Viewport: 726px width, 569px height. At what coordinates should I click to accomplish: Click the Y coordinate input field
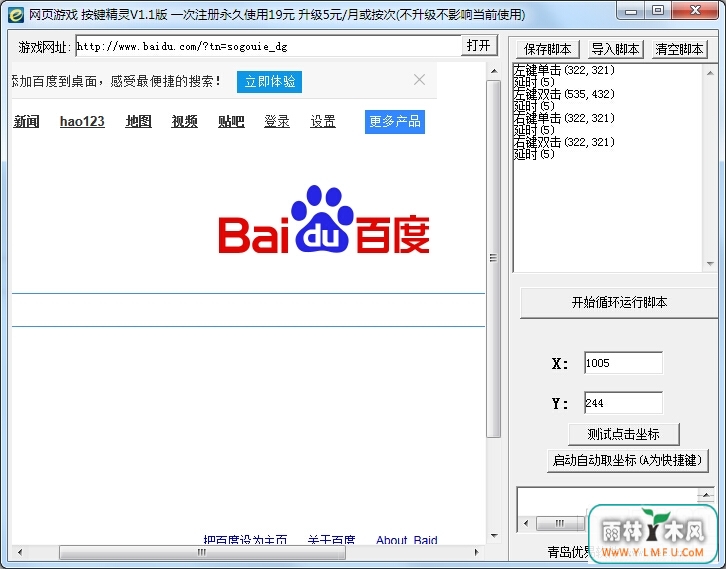(623, 402)
